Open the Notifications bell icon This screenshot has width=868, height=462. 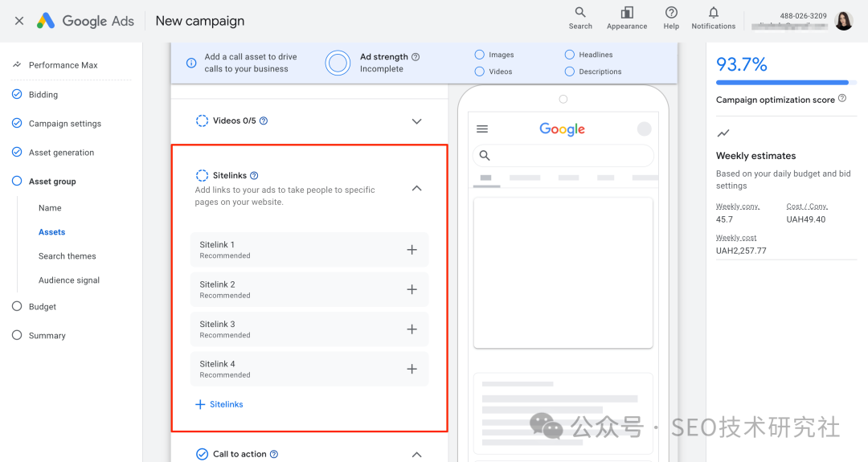tap(713, 13)
